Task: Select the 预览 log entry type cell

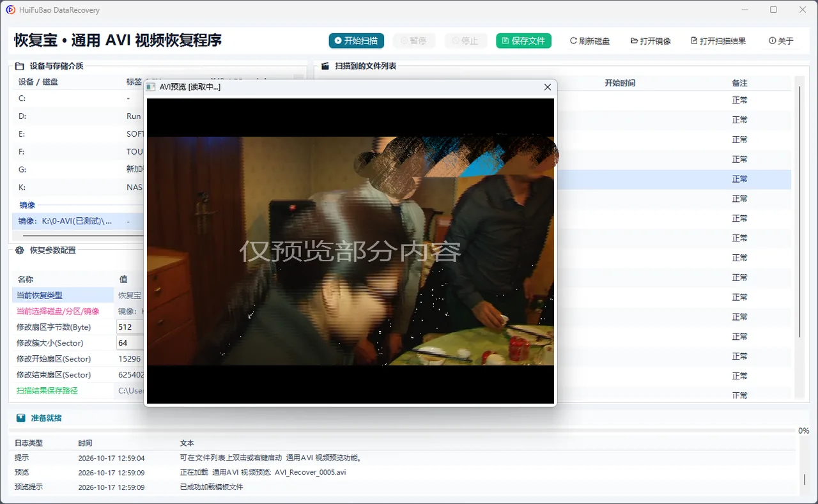Action: (x=22, y=472)
